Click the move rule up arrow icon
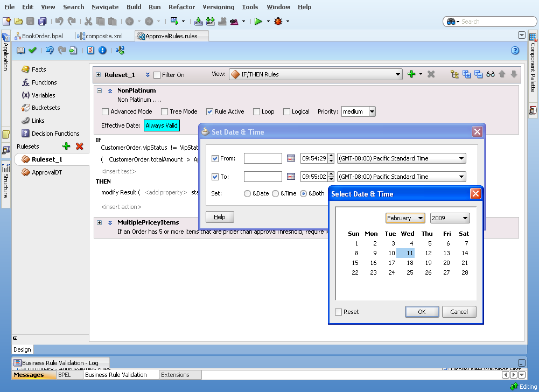The width and height of the screenshot is (539, 392). [502, 74]
